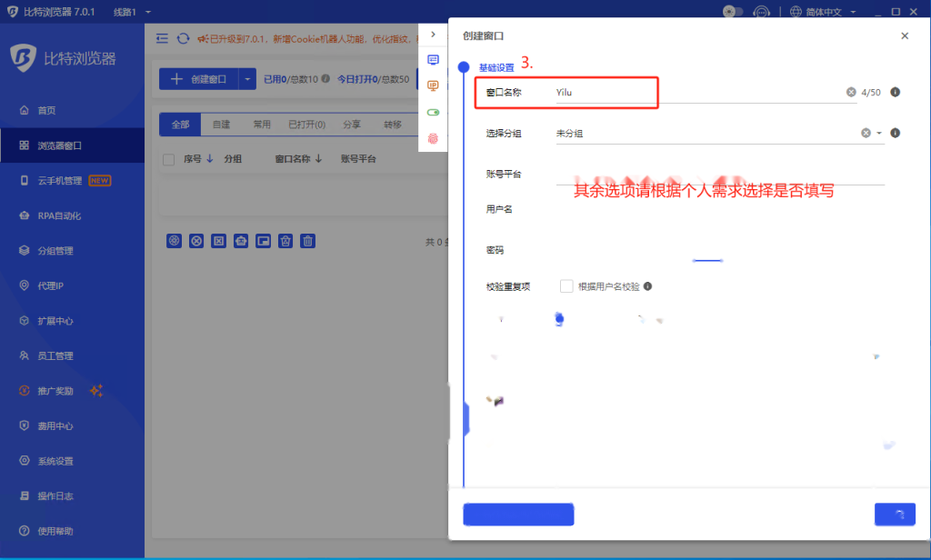This screenshot has width=931, height=560.
Task: Click the boxed-X square icon in the batch toolbar
Action: [218, 241]
